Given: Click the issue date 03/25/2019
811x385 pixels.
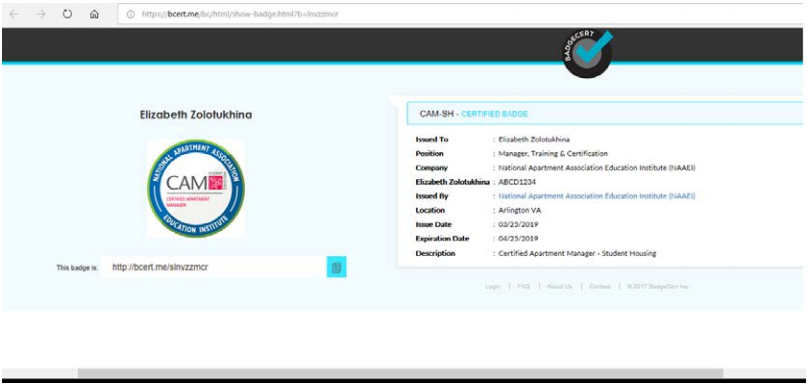Looking at the screenshot, I should pyautogui.click(x=518, y=225).
